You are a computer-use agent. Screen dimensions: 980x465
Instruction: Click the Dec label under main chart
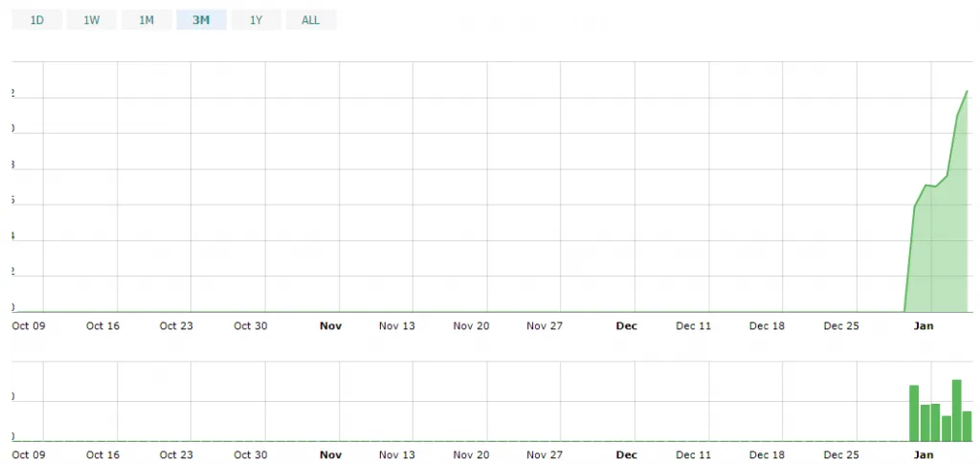coord(627,325)
